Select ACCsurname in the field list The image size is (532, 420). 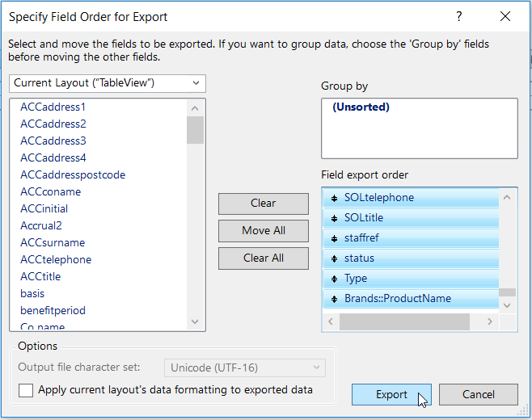point(53,242)
